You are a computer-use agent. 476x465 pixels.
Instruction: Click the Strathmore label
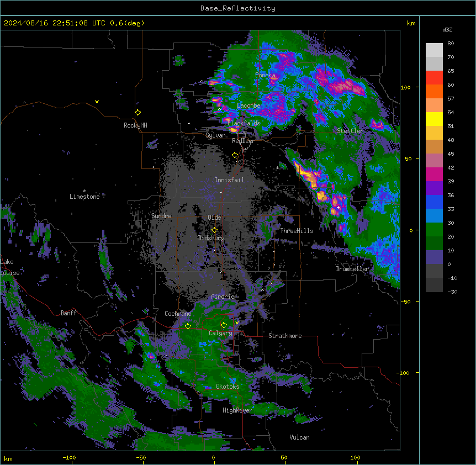(x=285, y=336)
